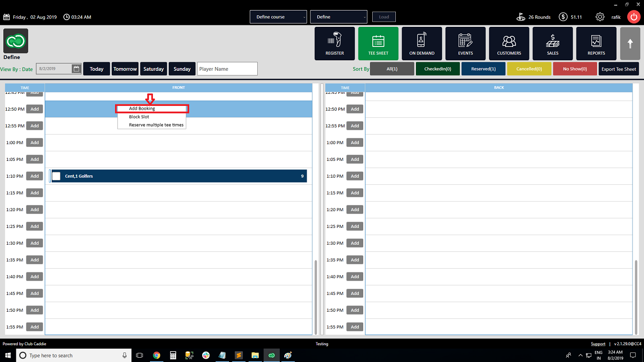Tick the checkbox on Cent,1 Golfers booking
644x362 pixels.
tap(56, 176)
